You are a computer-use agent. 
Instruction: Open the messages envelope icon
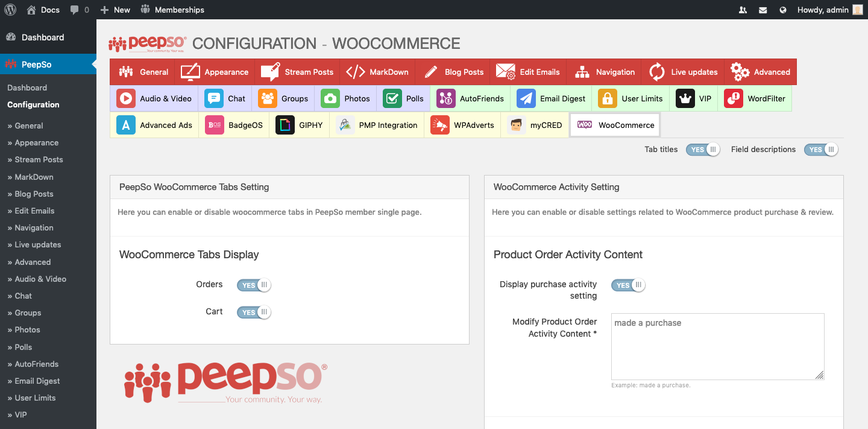[763, 10]
